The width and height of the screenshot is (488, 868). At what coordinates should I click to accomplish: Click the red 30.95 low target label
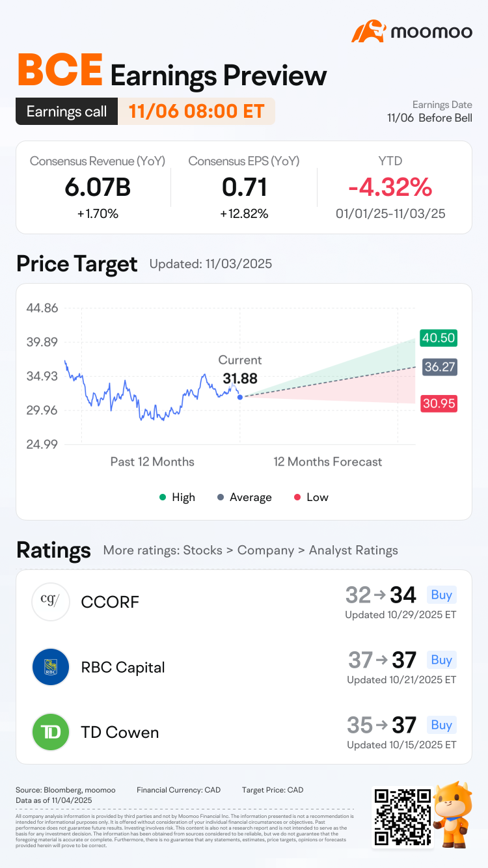(439, 403)
